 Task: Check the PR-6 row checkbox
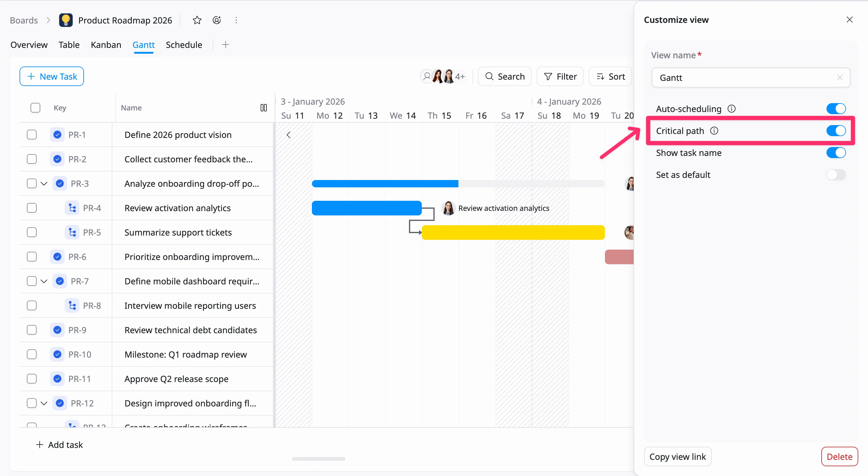coord(32,257)
